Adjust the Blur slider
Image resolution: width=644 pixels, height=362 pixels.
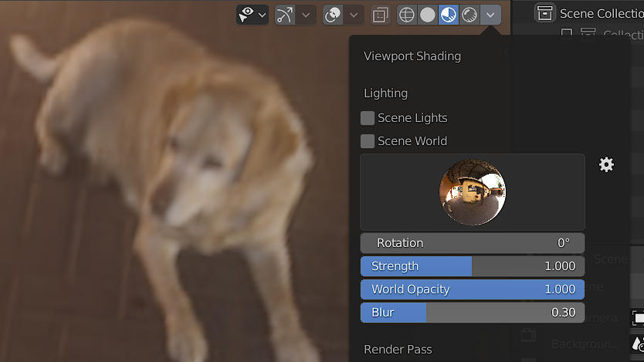473,313
